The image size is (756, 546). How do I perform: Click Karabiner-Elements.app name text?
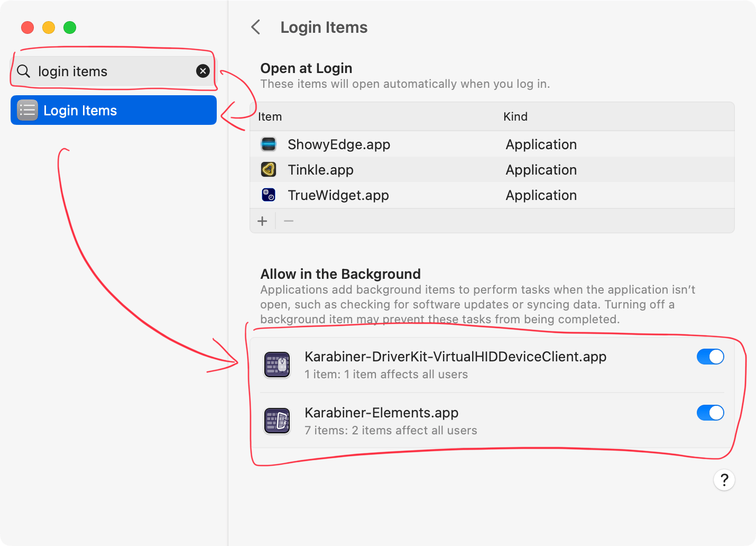click(381, 413)
